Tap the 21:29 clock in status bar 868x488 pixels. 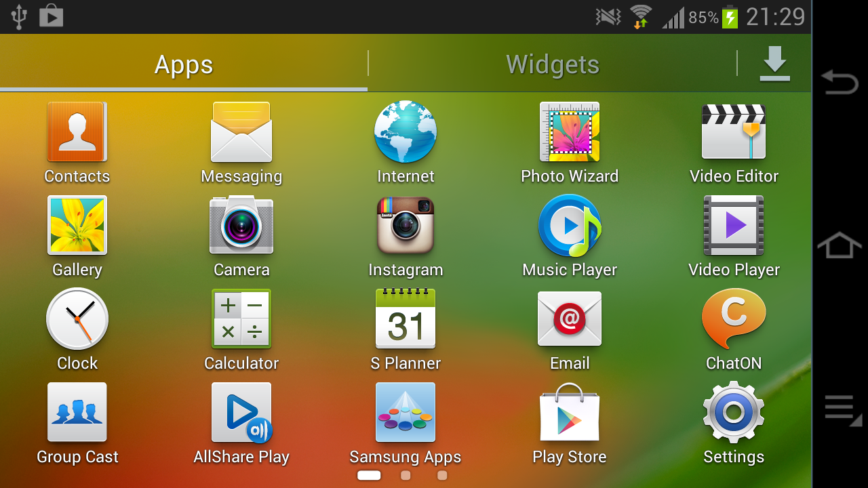pos(775,17)
